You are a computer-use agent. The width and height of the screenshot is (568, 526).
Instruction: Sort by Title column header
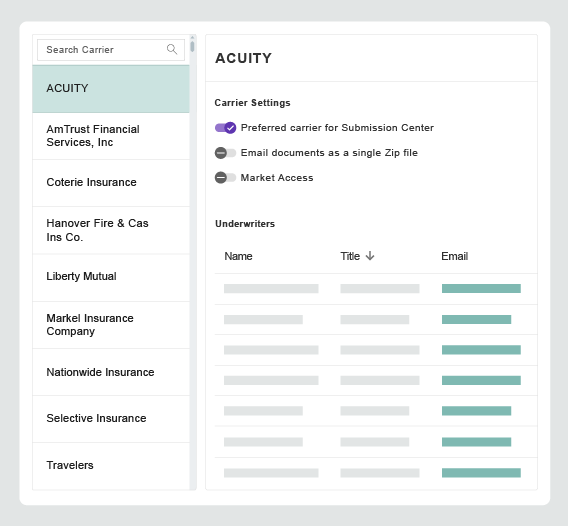[x=350, y=256]
